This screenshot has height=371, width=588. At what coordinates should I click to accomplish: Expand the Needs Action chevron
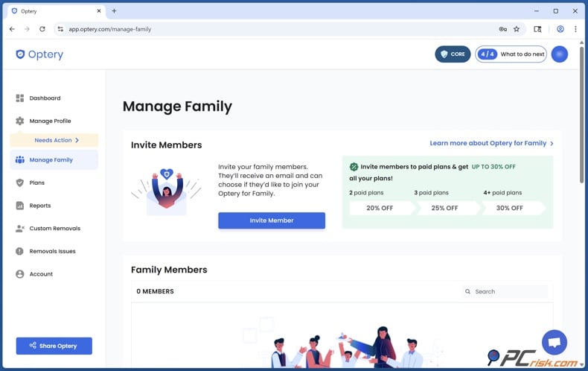tap(77, 140)
